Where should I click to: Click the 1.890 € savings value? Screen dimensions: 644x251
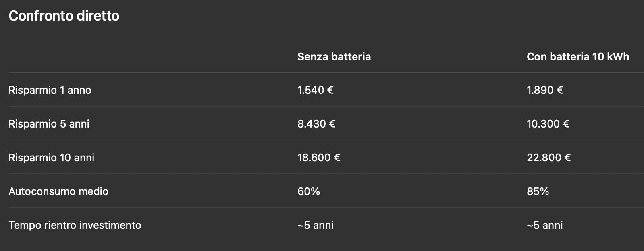[544, 90]
